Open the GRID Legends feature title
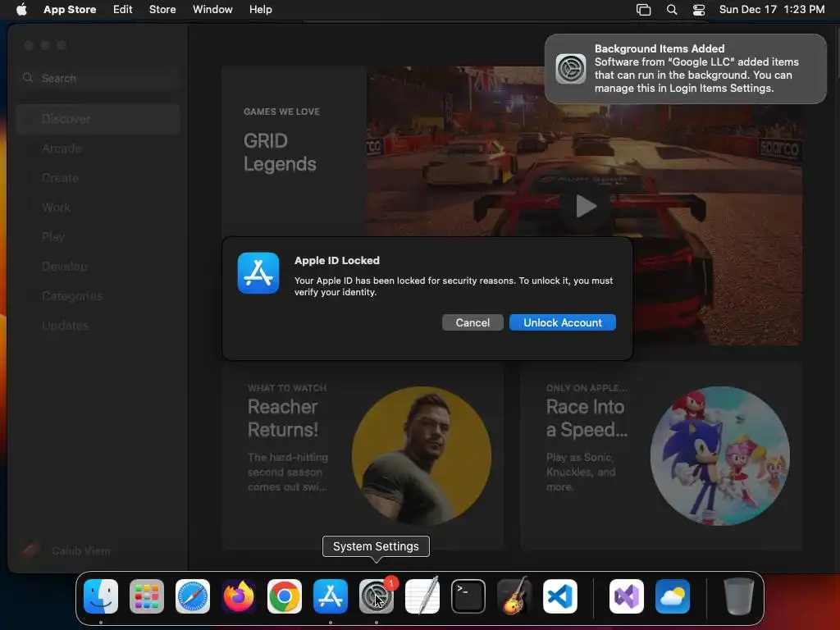 click(280, 152)
